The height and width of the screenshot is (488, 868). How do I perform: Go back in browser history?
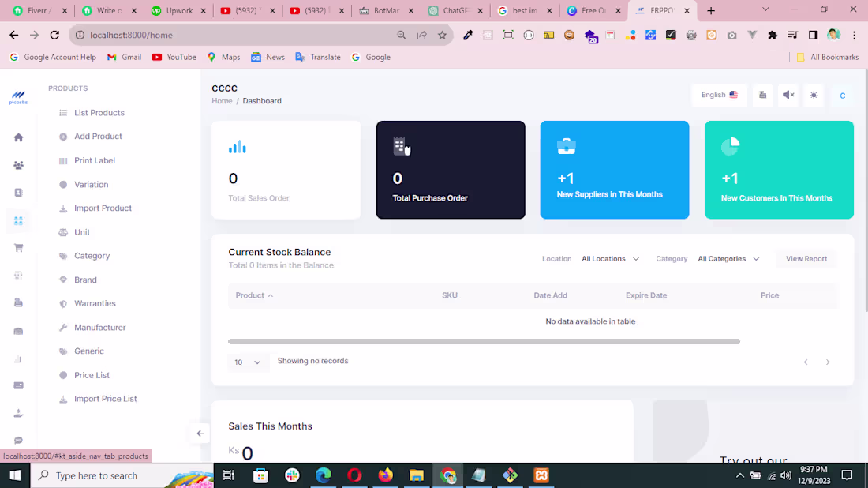coord(14,35)
